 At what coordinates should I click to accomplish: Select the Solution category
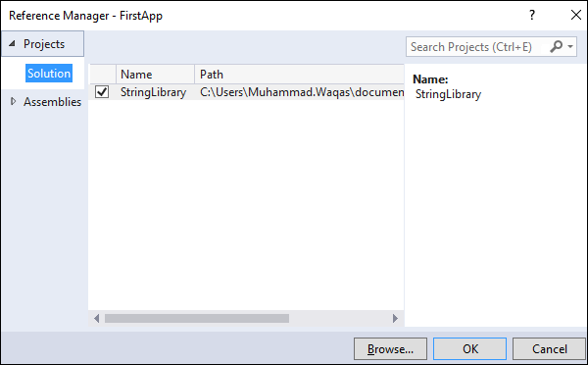(49, 74)
